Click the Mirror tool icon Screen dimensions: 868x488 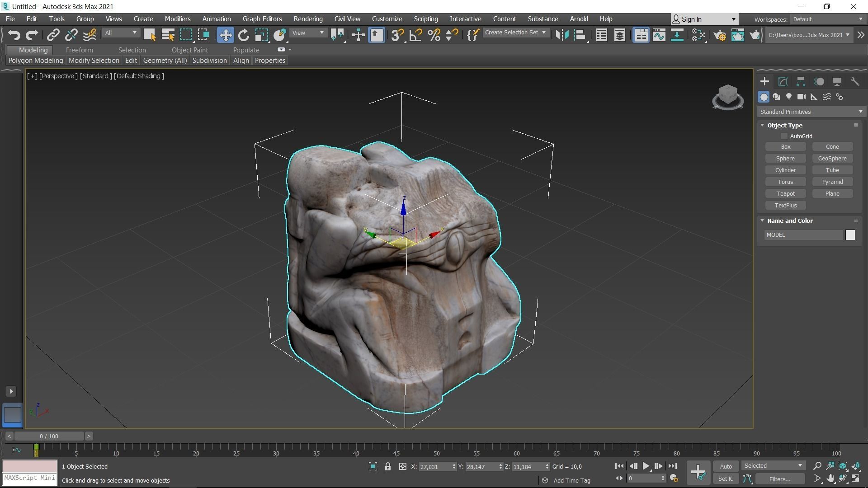(x=562, y=35)
